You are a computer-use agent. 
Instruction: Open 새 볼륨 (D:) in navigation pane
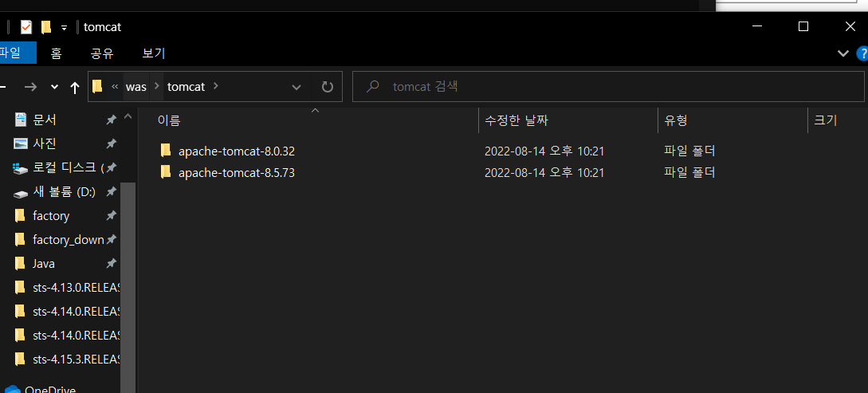point(65,191)
